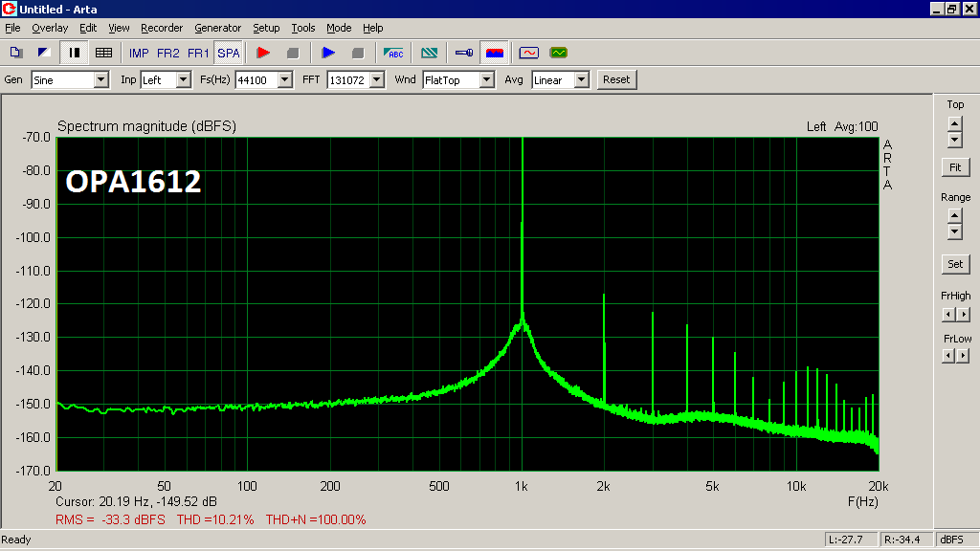Click the Arta application title bar icon
Screen dimensions: 980x551
9,9
